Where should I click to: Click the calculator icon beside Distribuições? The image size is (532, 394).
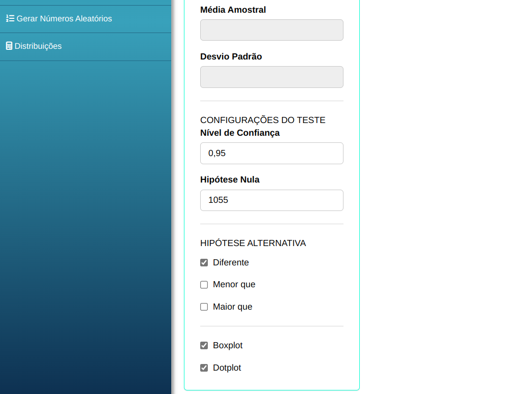[9, 46]
